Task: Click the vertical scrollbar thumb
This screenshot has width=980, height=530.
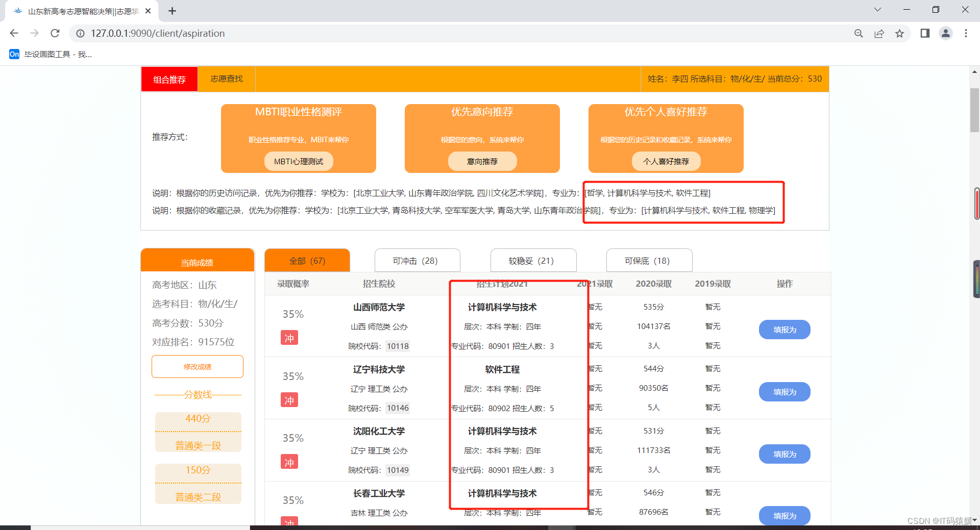Action: [974, 110]
